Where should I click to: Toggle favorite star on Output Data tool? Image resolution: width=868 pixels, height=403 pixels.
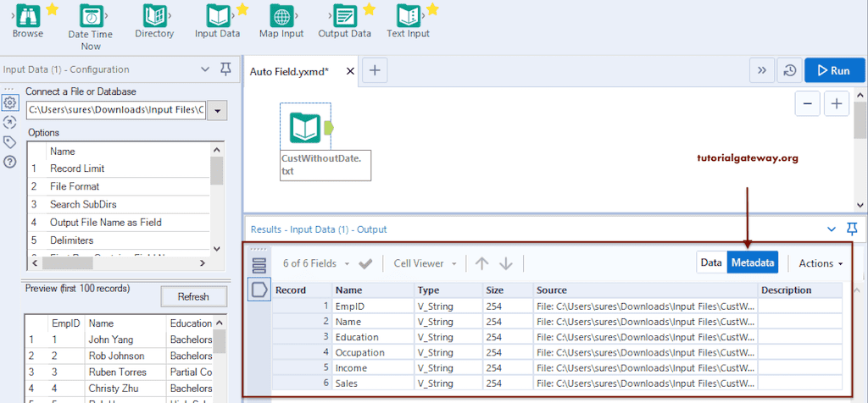click(370, 8)
